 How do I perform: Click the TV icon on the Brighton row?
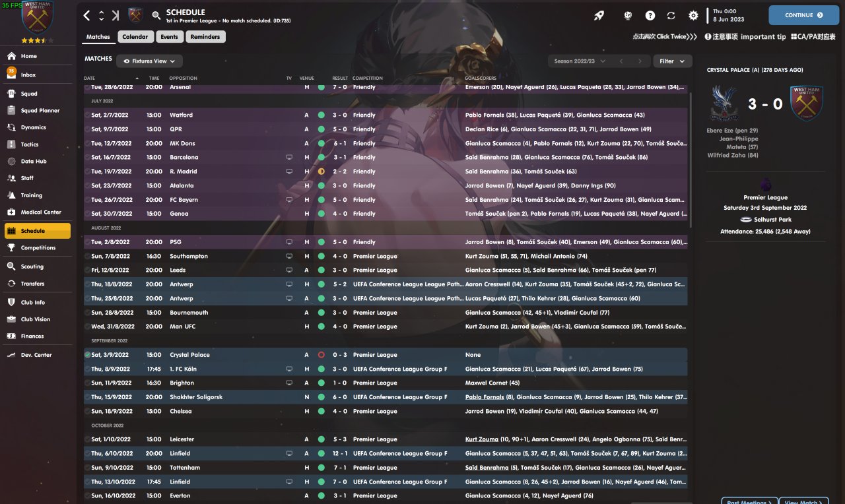point(288,383)
